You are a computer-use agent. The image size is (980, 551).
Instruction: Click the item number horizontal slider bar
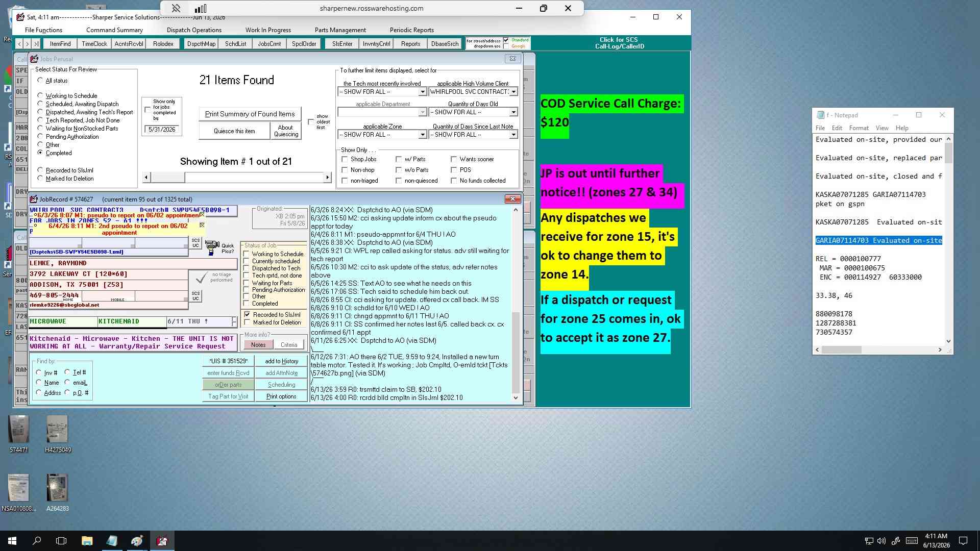(x=236, y=177)
